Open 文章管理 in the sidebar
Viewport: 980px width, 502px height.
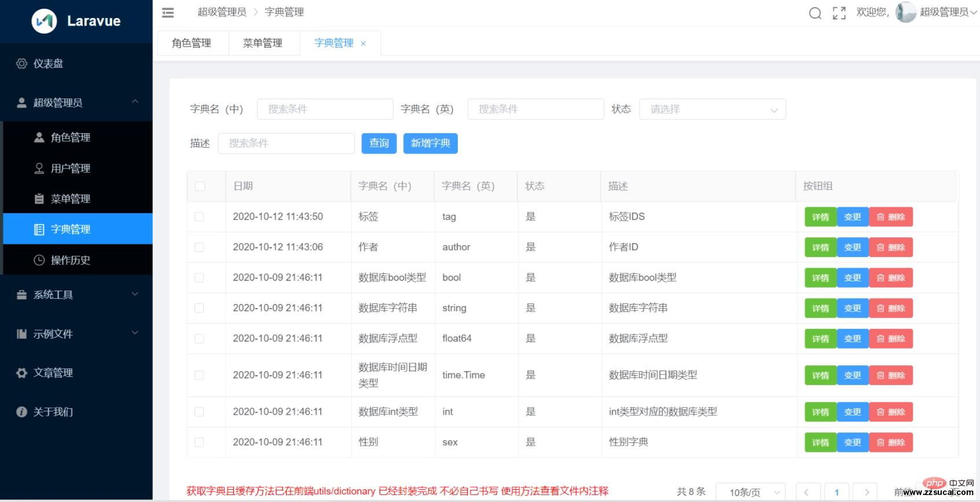click(x=76, y=373)
